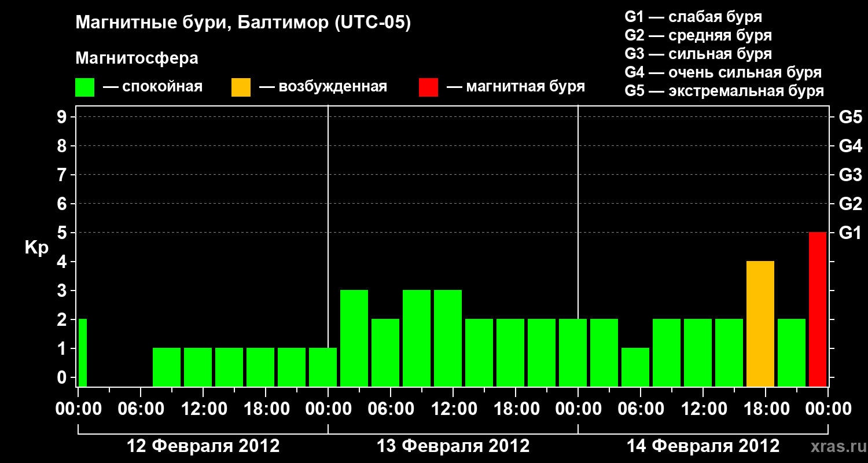Select the chart title 'Магнитные бури, Балтимор (UTC-05)'
The height and width of the screenshot is (463, 868).
pos(243,23)
